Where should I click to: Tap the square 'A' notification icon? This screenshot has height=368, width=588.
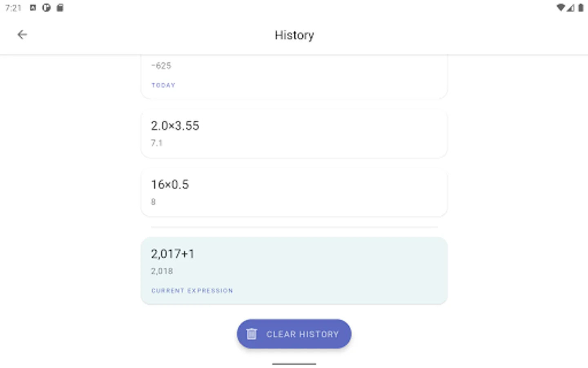coord(33,8)
